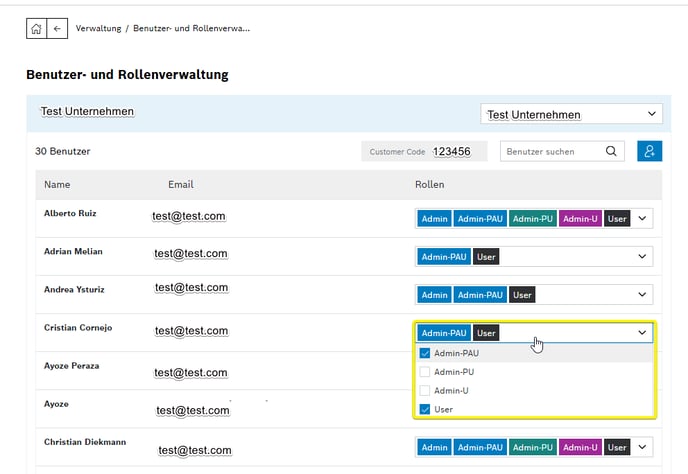This screenshot has height=474, width=688.
Task: Check the Admin-PU role checkbox
Action: click(425, 372)
